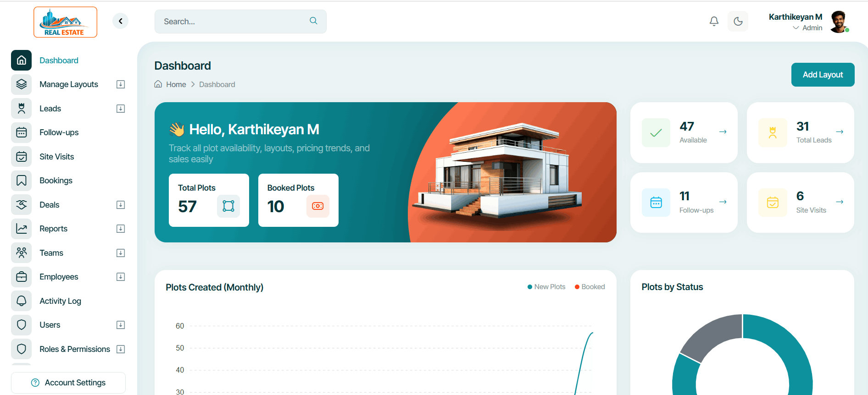Expand the Teams submenu arrow

(x=121, y=253)
